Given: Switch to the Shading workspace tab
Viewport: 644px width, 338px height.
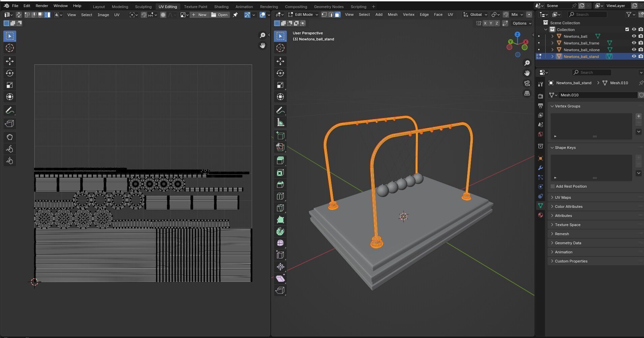Looking at the screenshot, I should [x=221, y=7].
